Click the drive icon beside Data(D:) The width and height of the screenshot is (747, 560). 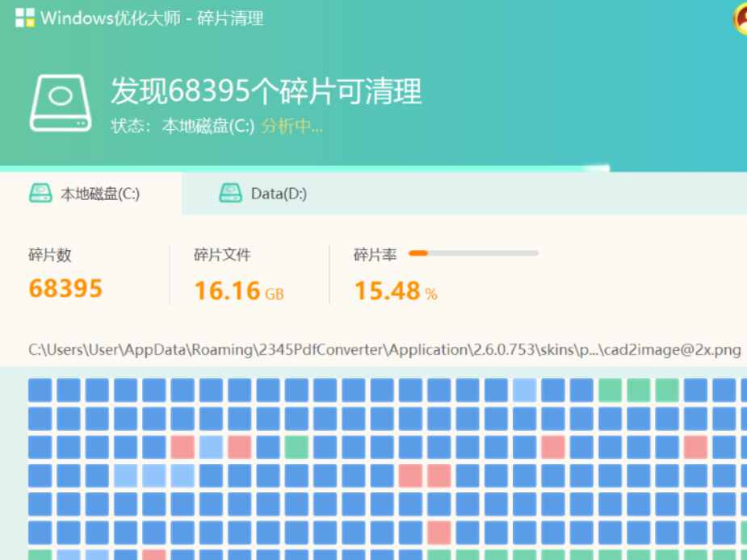pyautogui.click(x=231, y=194)
